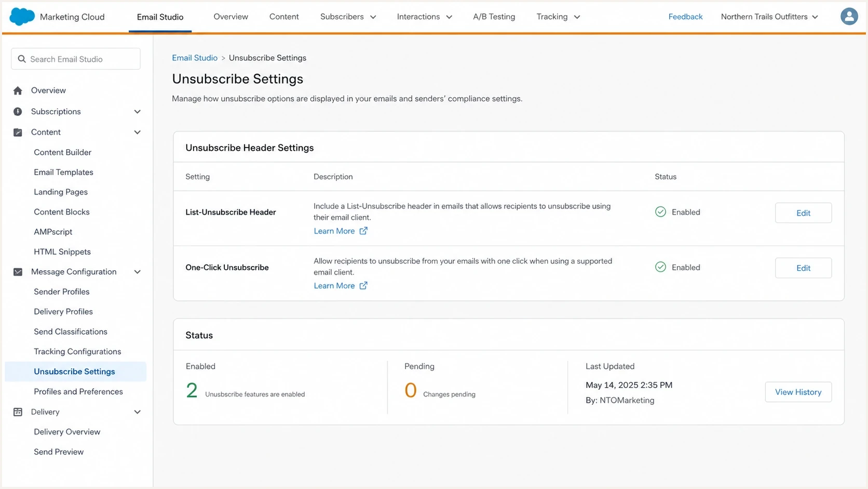
Task: Select the Subscribers menu label
Action: (342, 17)
